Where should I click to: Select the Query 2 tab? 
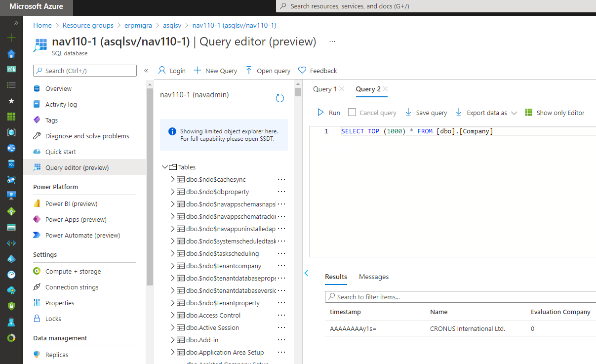tap(368, 89)
